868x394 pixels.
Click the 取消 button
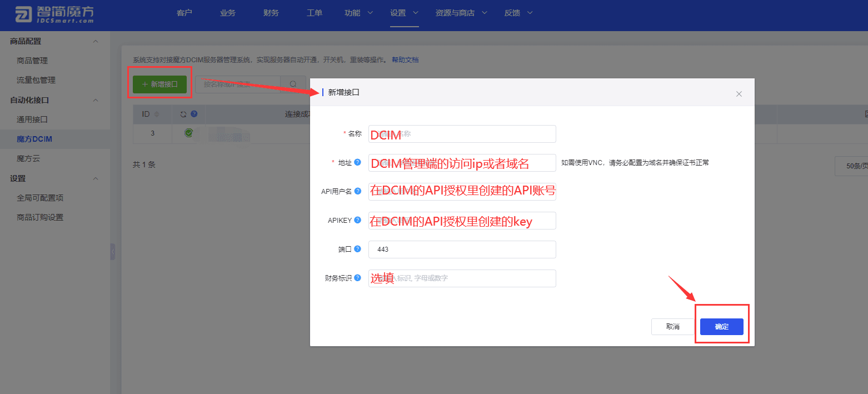[x=673, y=327]
